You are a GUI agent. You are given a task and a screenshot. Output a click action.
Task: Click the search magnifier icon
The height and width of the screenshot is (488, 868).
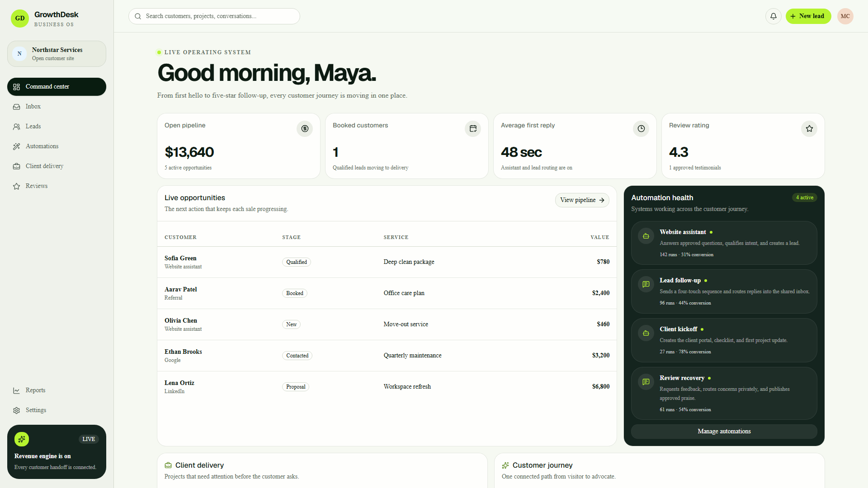click(x=138, y=16)
